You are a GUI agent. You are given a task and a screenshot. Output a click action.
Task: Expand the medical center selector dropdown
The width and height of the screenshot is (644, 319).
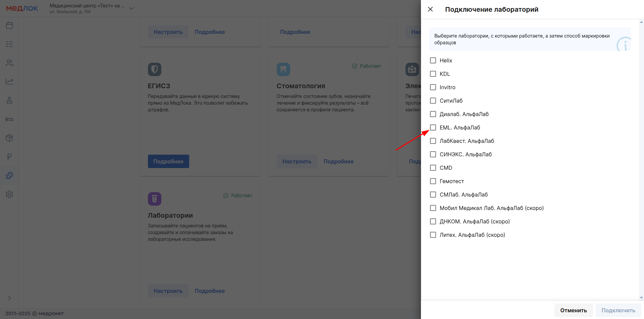pyautogui.click(x=131, y=8)
